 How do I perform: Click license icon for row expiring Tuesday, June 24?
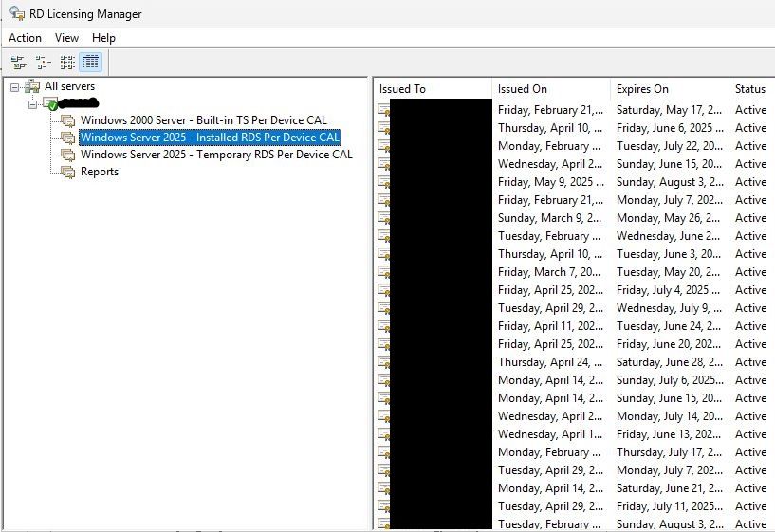pyautogui.click(x=383, y=326)
